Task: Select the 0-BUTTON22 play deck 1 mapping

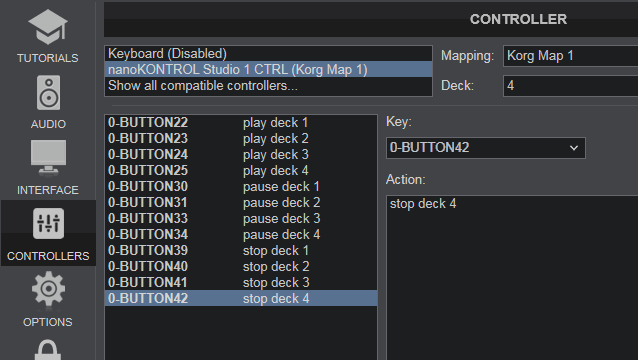Action: click(x=241, y=123)
